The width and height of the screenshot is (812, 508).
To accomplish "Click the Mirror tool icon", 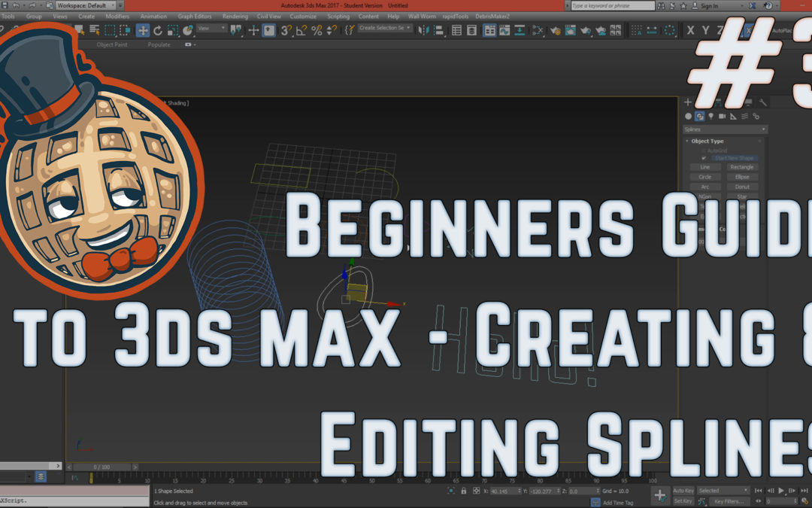I will (423, 30).
